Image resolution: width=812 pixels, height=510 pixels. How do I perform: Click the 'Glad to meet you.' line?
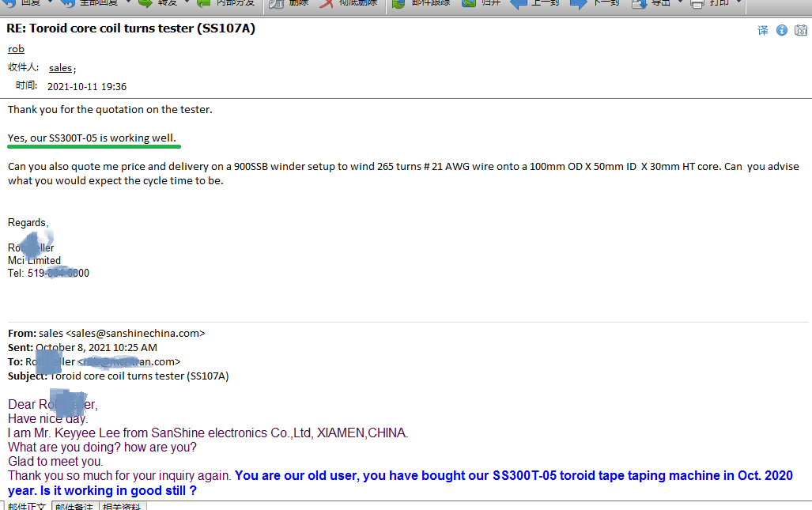click(55, 461)
